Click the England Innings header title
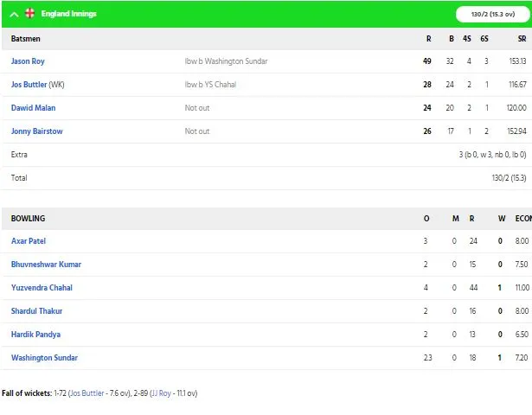Viewport: 532px width, 415px height. [68, 14]
